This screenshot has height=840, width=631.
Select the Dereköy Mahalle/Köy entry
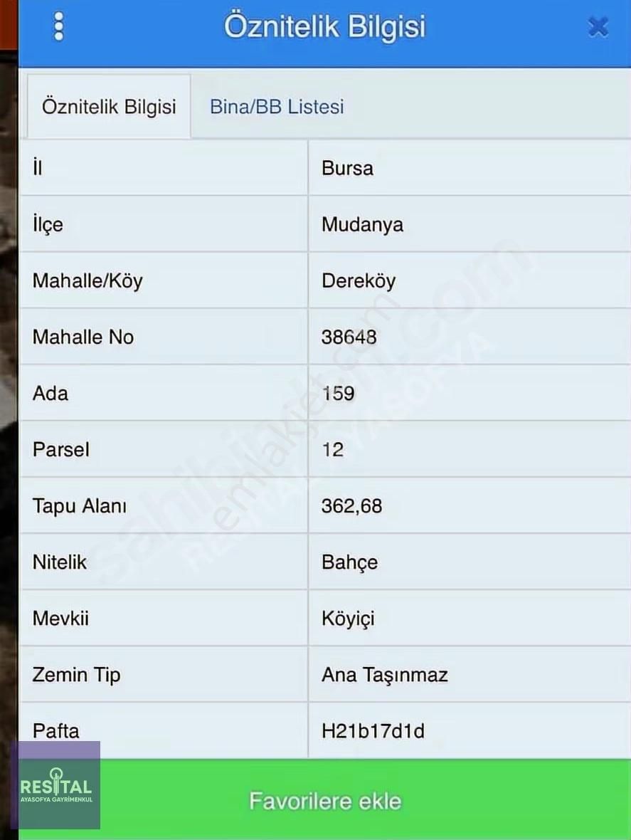359,280
